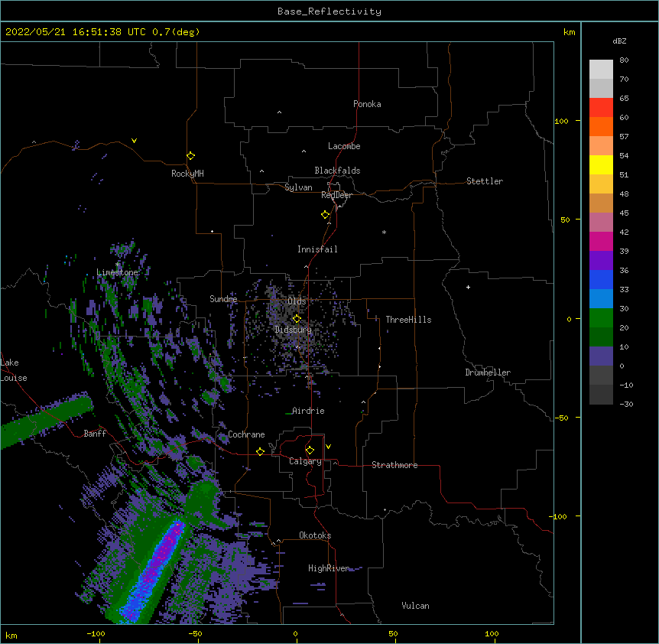Click the yellow marker above Calgary
The height and width of the screenshot is (644, 659).
(310, 450)
